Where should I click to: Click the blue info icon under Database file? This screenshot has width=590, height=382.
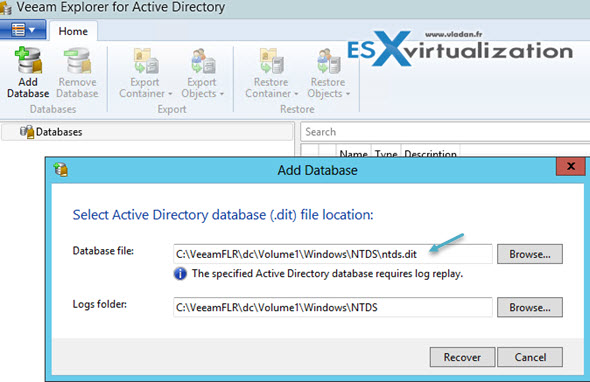click(180, 274)
